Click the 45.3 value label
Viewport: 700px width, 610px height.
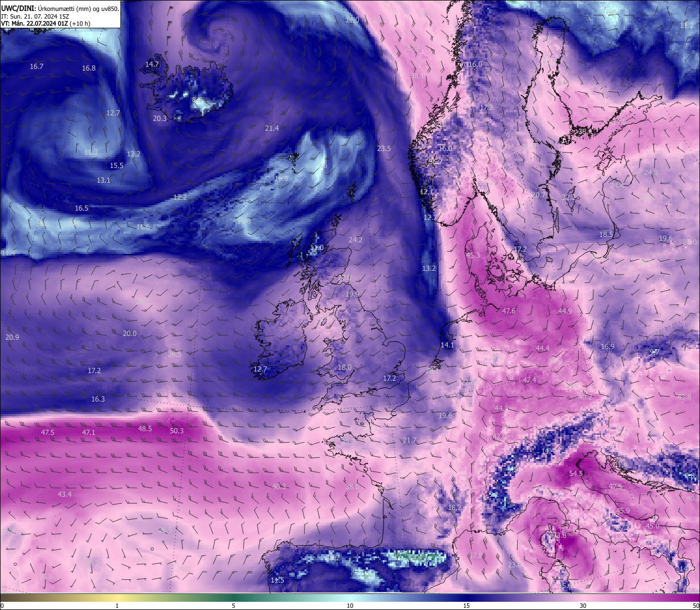pos(473,255)
